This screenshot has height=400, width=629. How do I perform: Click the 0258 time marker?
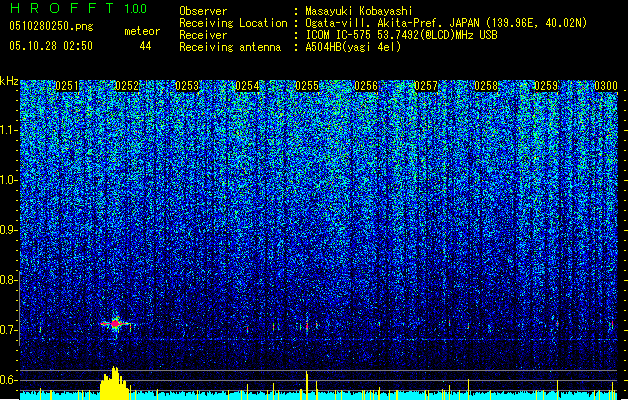[x=486, y=86]
